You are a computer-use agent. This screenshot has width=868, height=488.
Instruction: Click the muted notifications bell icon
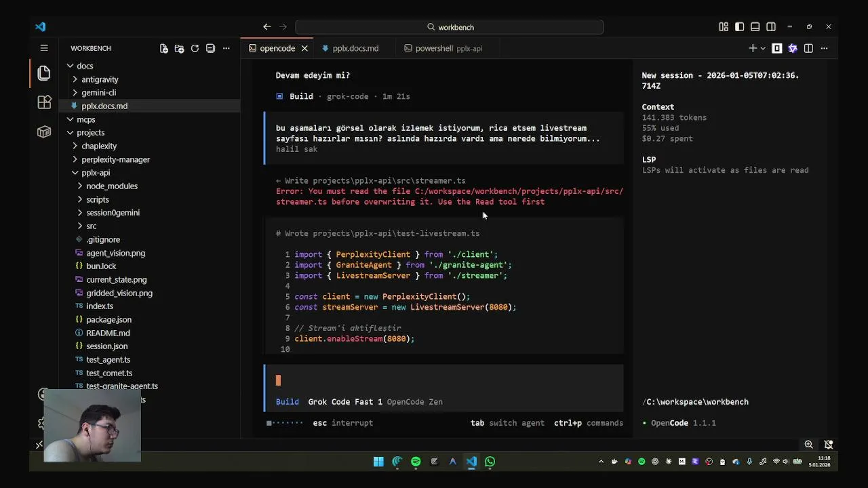pos(829,445)
